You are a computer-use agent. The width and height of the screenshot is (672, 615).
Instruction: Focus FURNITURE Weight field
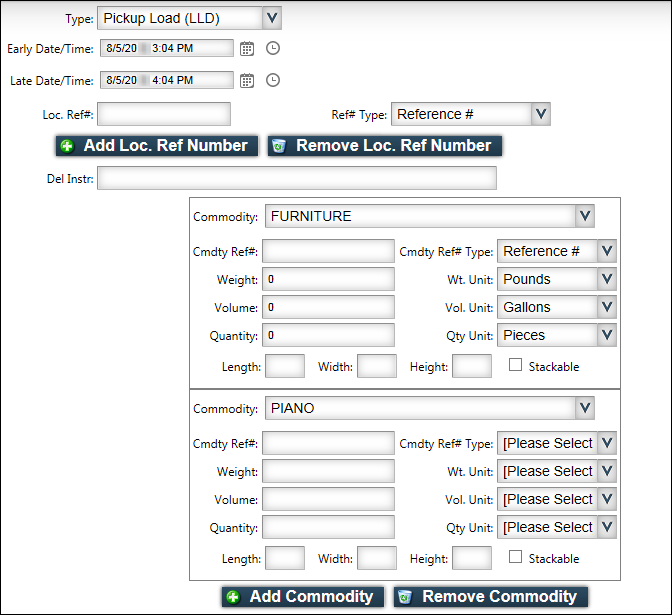(x=328, y=279)
